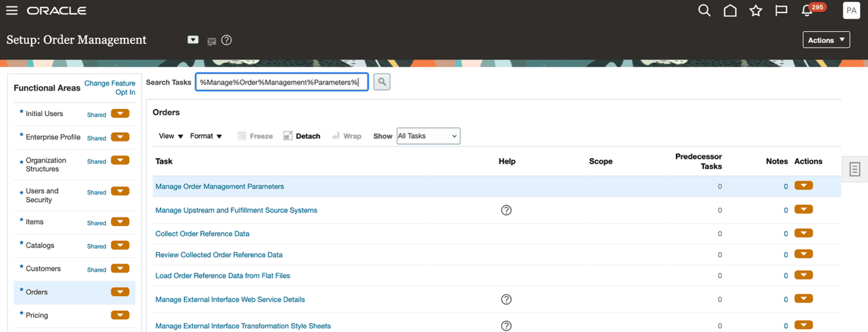Image resolution: width=868 pixels, height=332 pixels.
Task: Open the Users and Security action dropdown
Action: click(x=120, y=191)
